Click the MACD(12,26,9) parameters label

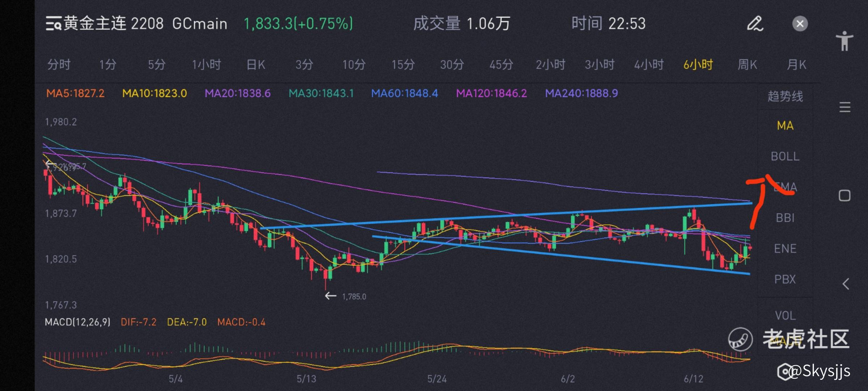77,322
